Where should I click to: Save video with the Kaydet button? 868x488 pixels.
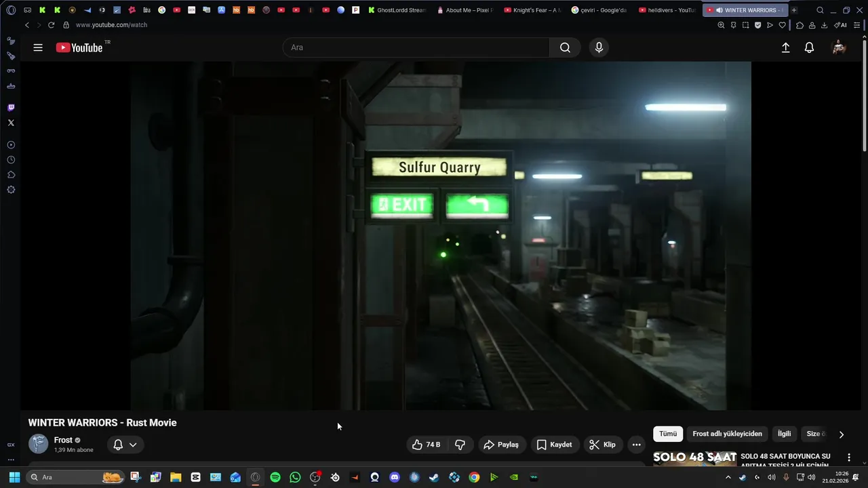pyautogui.click(x=555, y=445)
